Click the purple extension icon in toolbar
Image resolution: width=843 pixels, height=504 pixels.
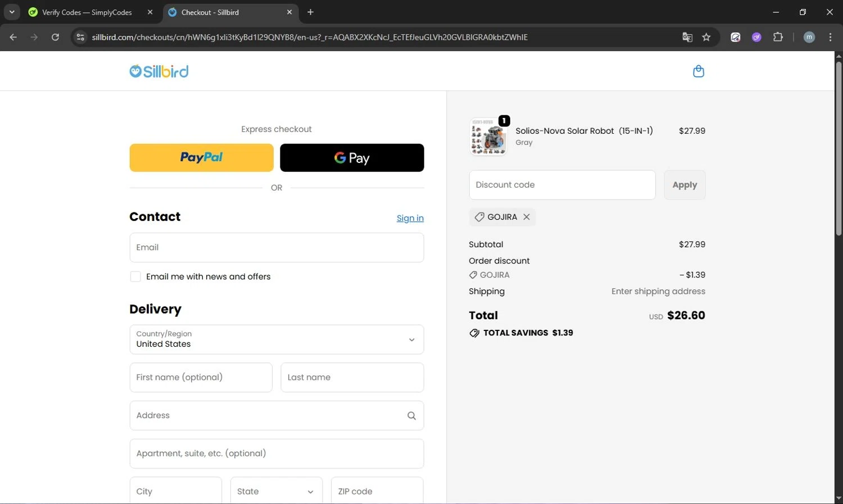pyautogui.click(x=756, y=37)
